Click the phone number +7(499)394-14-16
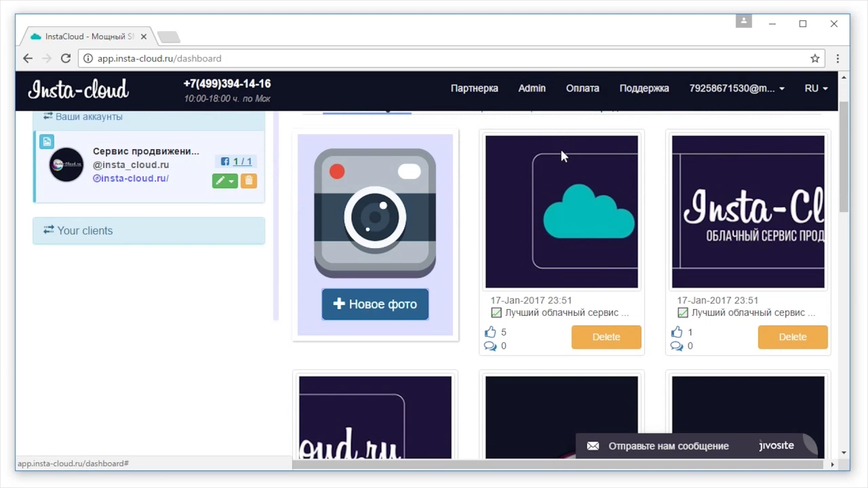 [227, 84]
